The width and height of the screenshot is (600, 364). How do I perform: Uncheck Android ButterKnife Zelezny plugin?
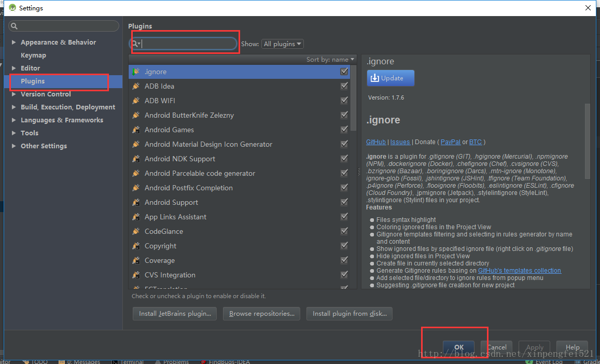click(x=344, y=115)
